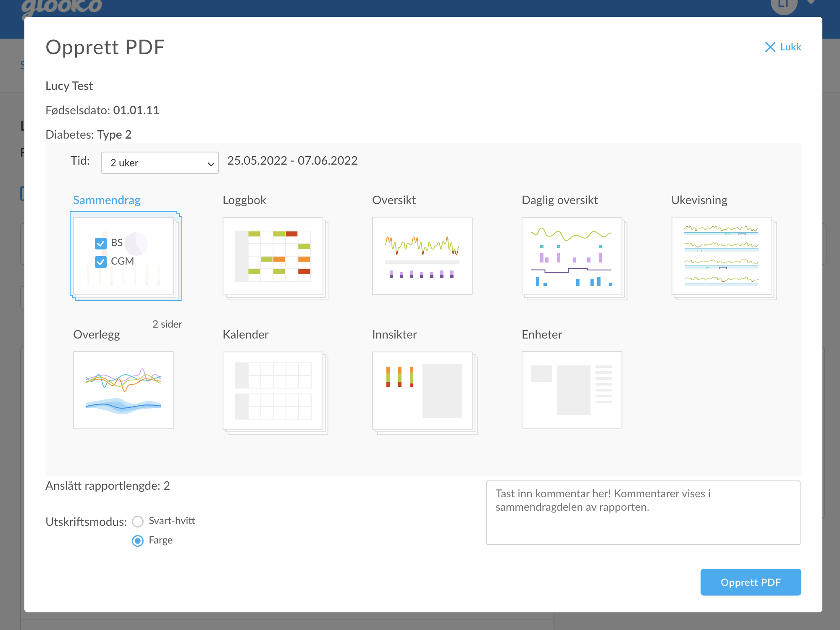Click the Fødselsdato: 01.01.11 text

[x=102, y=110]
